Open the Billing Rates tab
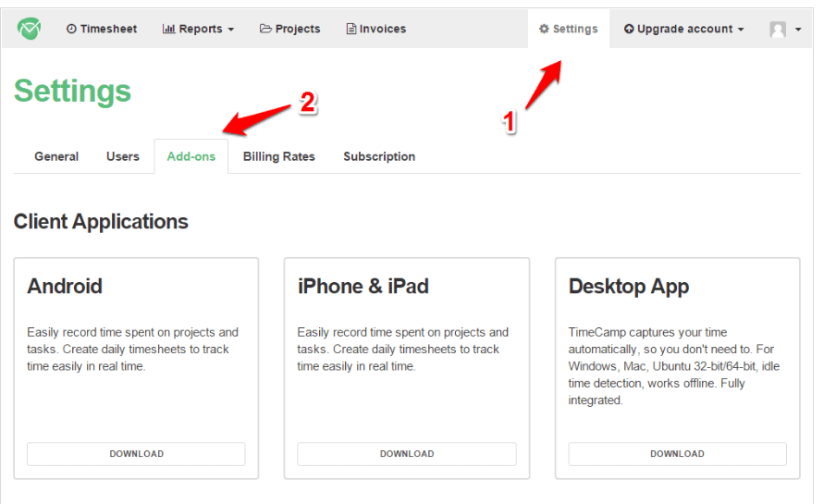The height and width of the screenshot is (504, 836). click(x=279, y=156)
